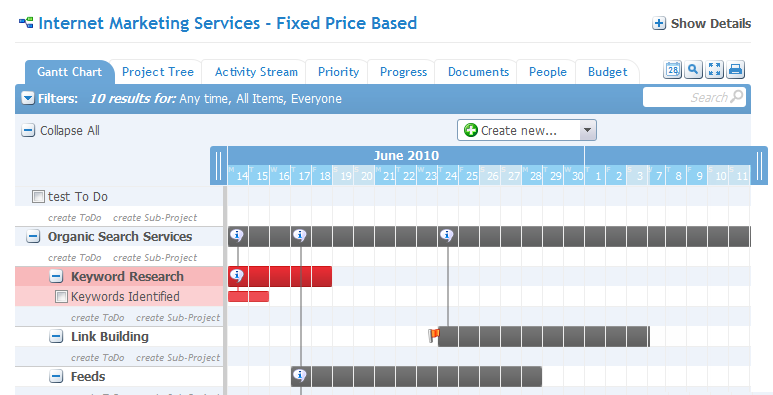
Task: Click the magnifier zoom icon
Action: tap(693, 70)
